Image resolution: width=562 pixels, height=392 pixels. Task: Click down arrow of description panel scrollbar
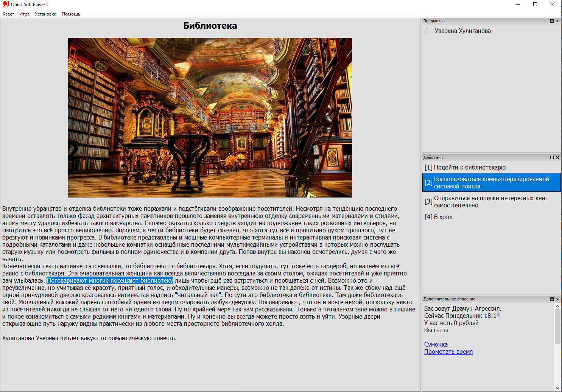coord(557,388)
